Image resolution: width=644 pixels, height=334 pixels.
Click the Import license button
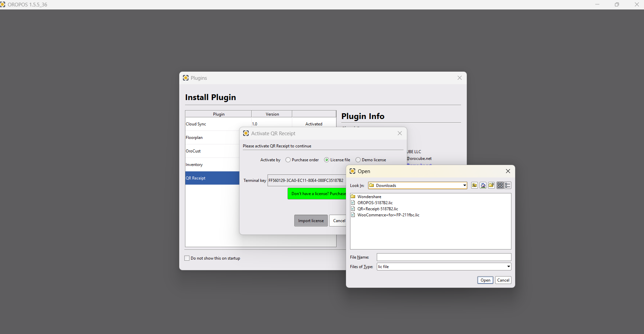pyautogui.click(x=311, y=221)
